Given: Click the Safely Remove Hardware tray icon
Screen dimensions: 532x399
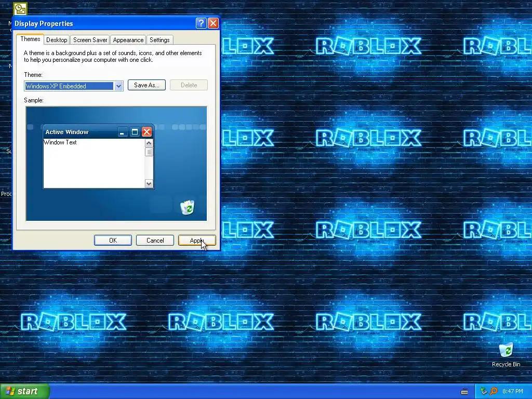Looking at the screenshot, I should click(x=484, y=392).
